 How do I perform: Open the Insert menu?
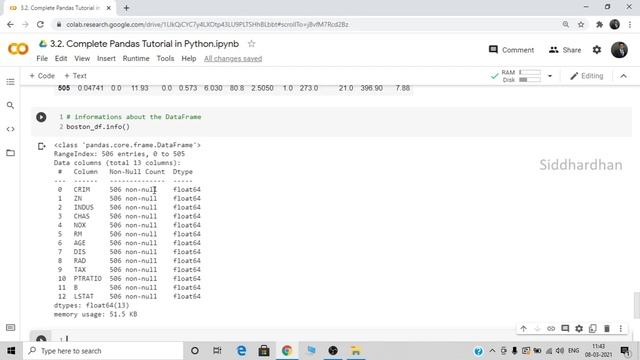[106, 58]
